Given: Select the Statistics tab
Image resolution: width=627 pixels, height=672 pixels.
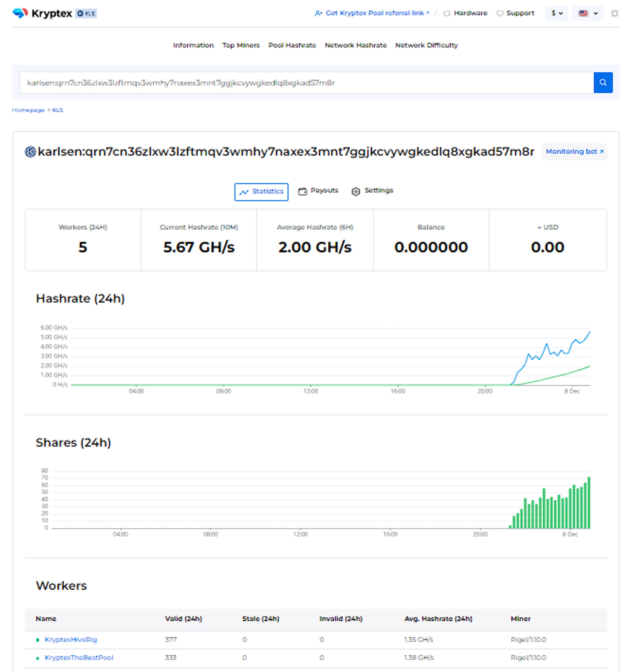Looking at the screenshot, I should tap(261, 192).
